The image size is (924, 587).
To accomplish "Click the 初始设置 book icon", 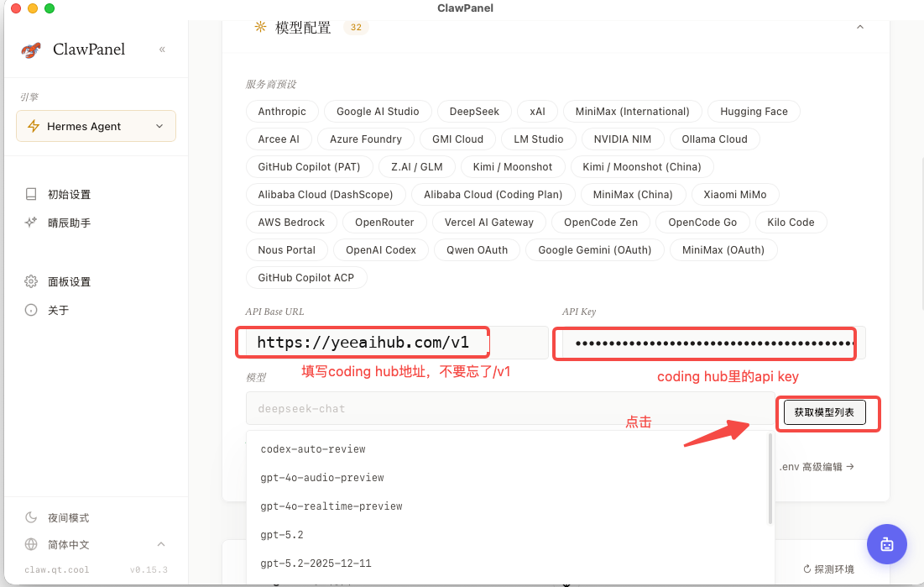I will click(x=31, y=194).
